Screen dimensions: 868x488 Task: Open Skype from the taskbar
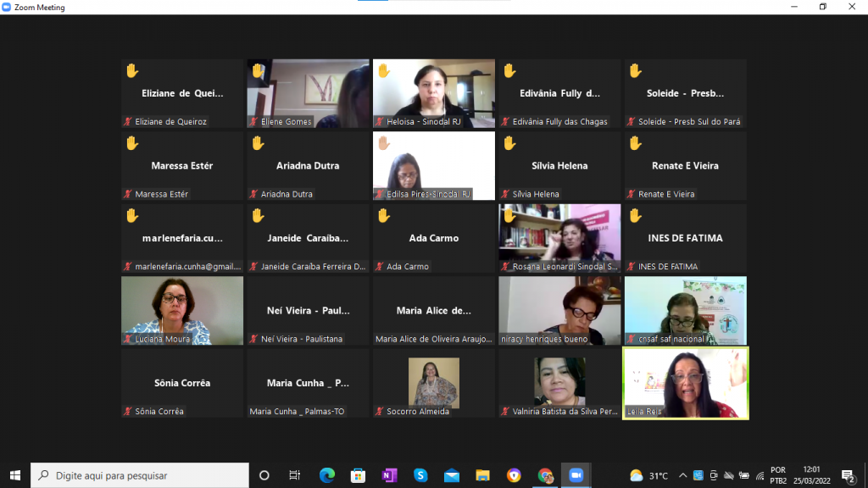(x=420, y=475)
